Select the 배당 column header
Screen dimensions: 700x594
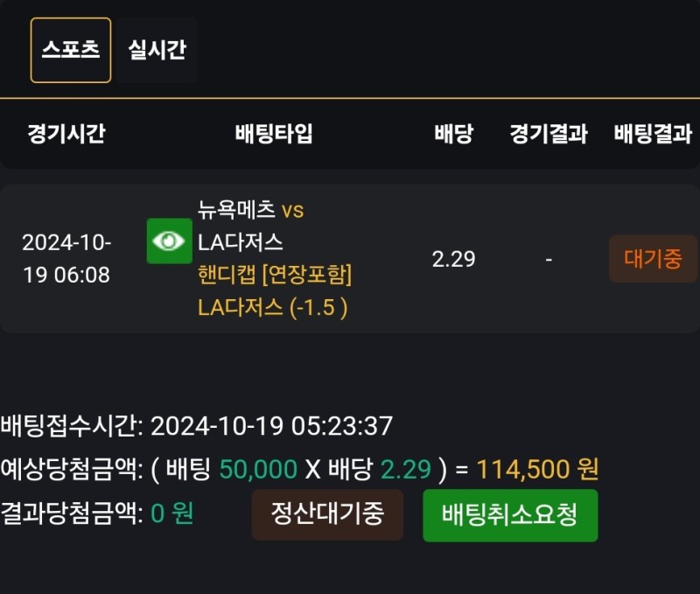tap(453, 134)
